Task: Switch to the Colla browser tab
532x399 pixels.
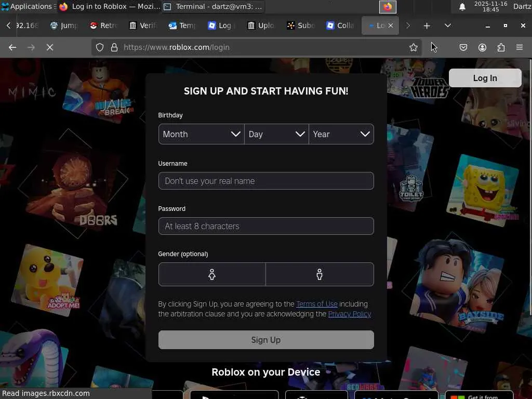Action: click(x=340, y=25)
